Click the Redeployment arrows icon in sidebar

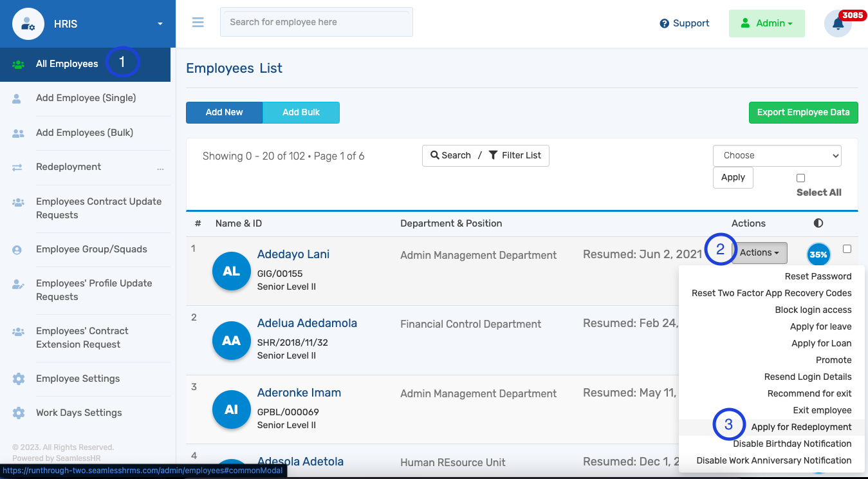[x=16, y=166]
